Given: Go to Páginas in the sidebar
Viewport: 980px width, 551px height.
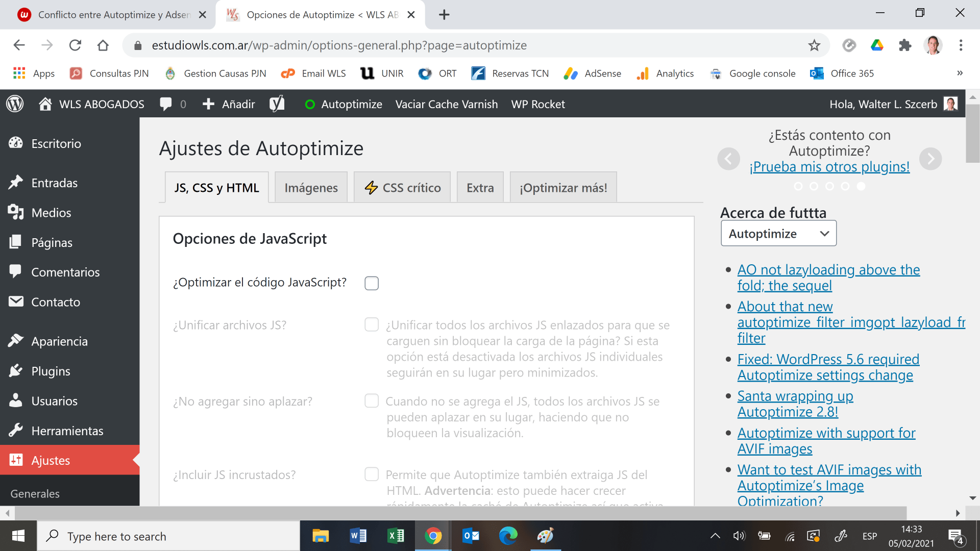Looking at the screenshot, I should coord(69,242).
